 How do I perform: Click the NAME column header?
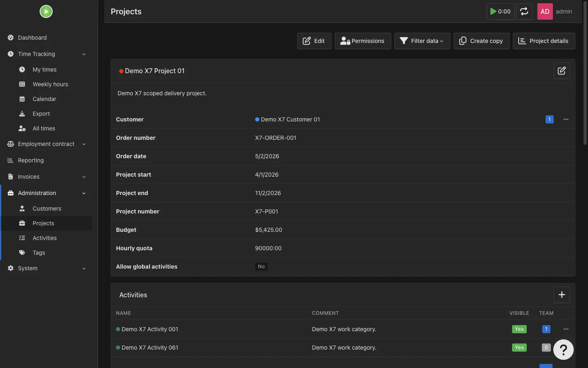pos(123,313)
